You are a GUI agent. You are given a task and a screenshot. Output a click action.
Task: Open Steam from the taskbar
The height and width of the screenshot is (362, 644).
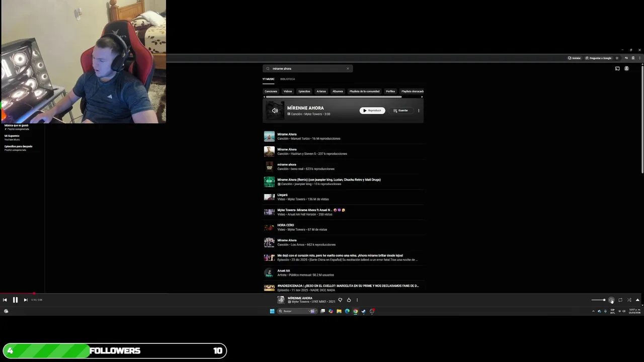(363, 311)
